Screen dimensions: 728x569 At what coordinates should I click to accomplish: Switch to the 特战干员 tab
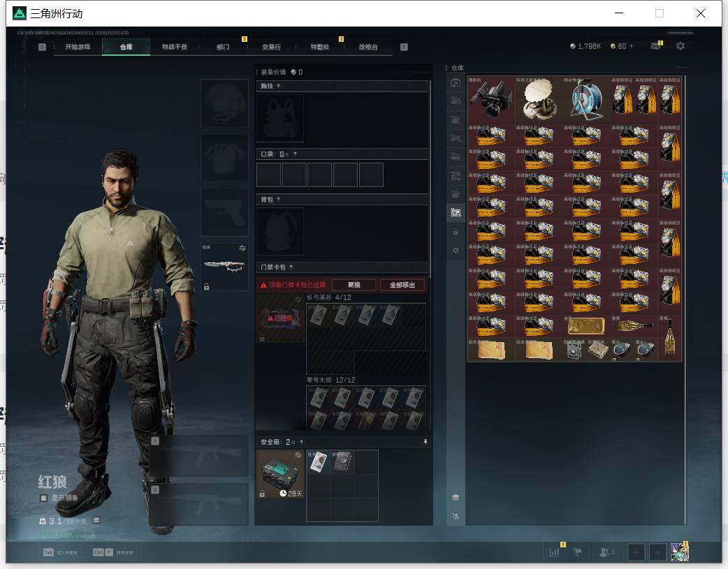174,47
